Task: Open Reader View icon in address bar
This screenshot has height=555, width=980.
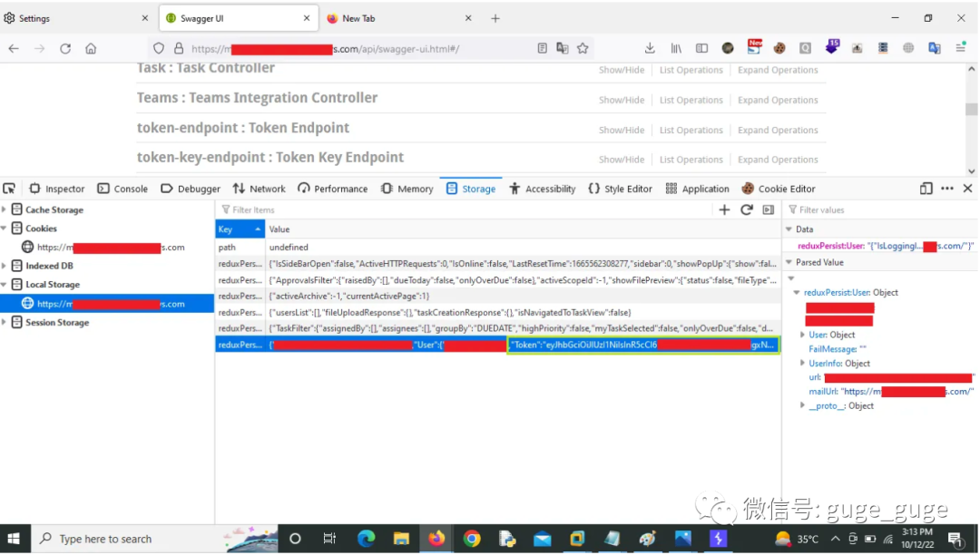Action: pos(542,49)
